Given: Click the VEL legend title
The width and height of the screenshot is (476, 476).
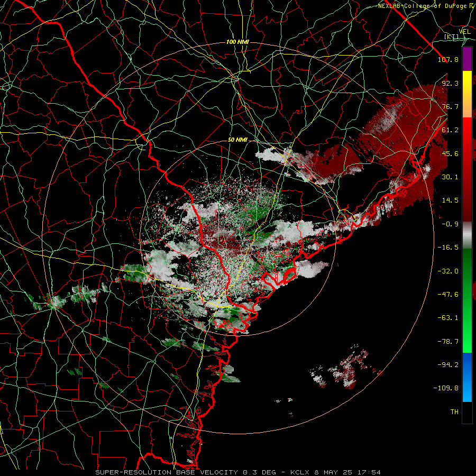Looking at the screenshot, I should click(x=464, y=32).
